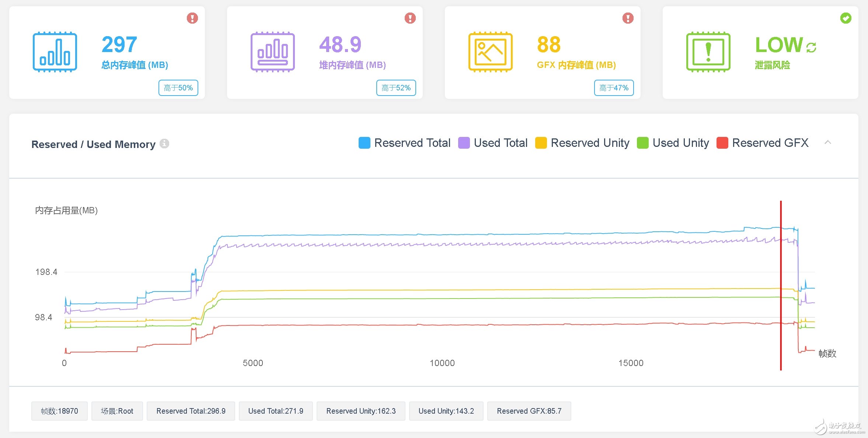Hide the Used Total legend series
The width and height of the screenshot is (868, 438).
[x=500, y=143]
